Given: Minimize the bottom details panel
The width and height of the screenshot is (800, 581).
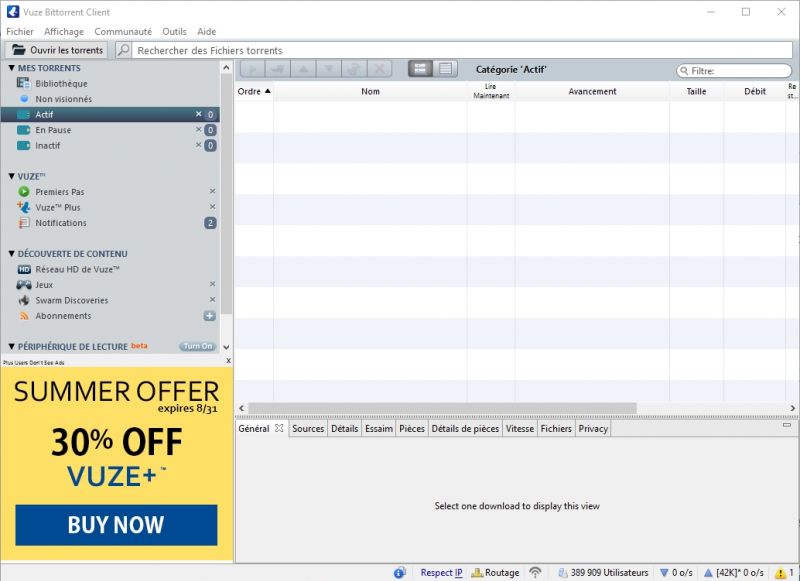Looking at the screenshot, I should [787, 424].
